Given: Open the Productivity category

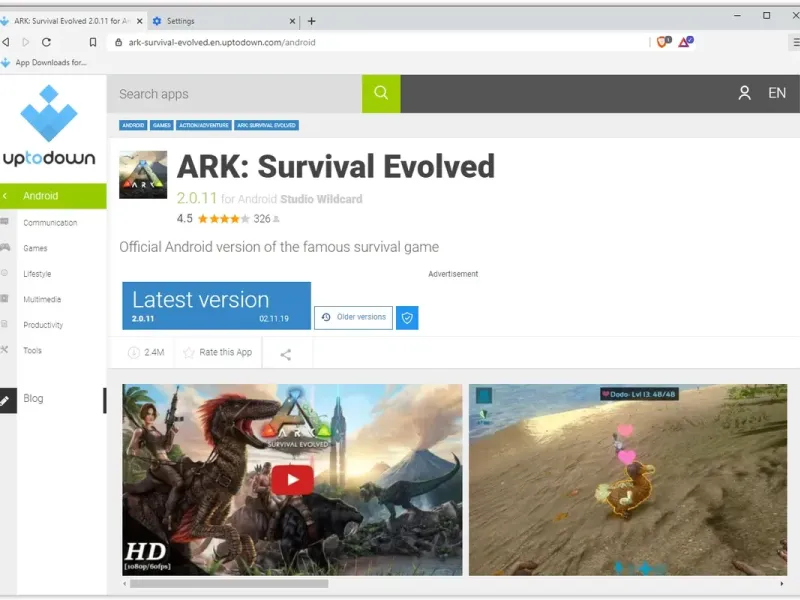Looking at the screenshot, I should pos(43,325).
